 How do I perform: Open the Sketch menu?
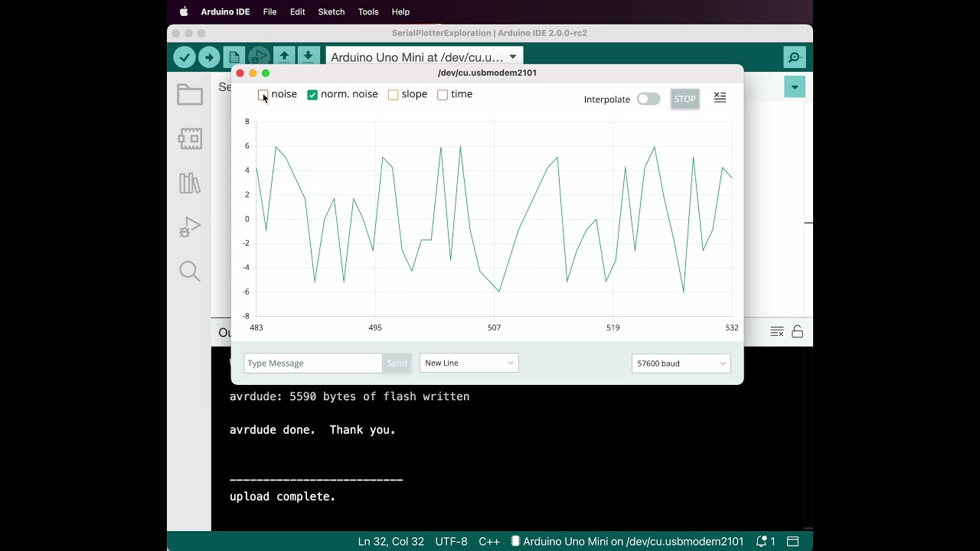[332, 11]
